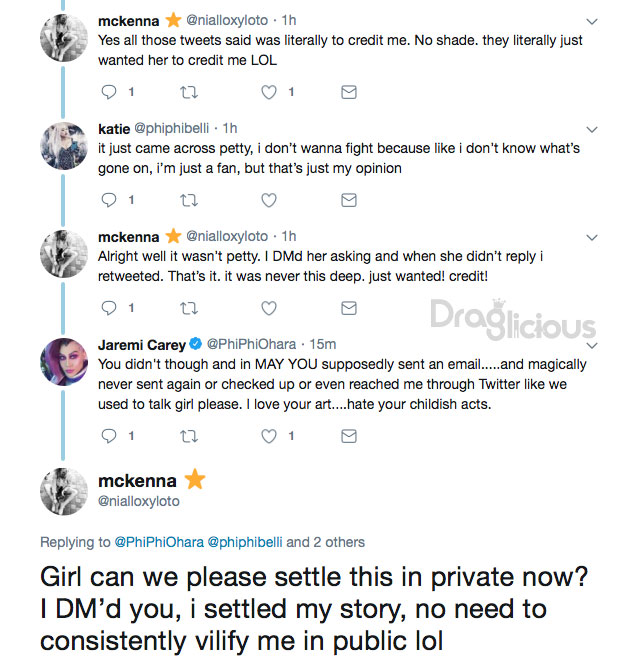Open options chevron on mckenna's top tweet

[592, 21]
